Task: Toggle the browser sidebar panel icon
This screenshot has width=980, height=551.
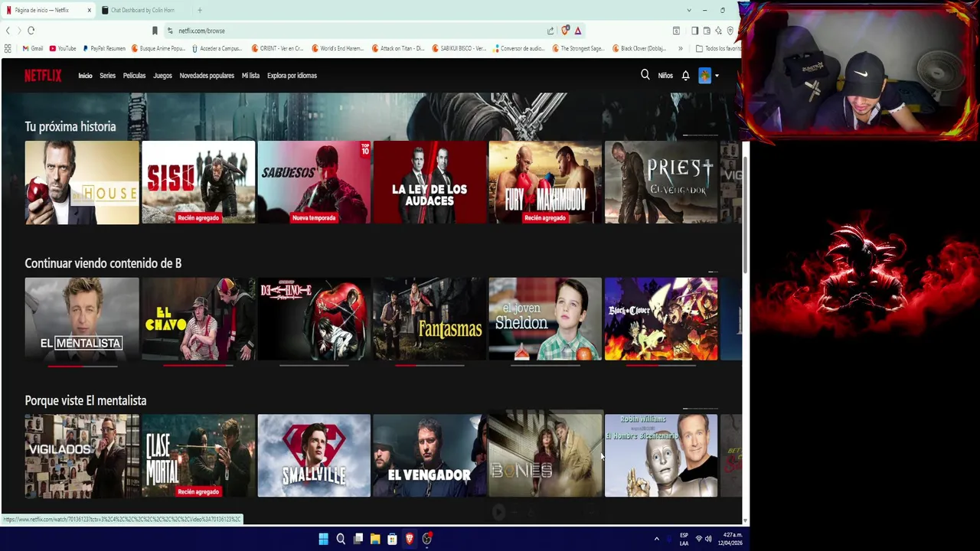Action: [694, 31]
